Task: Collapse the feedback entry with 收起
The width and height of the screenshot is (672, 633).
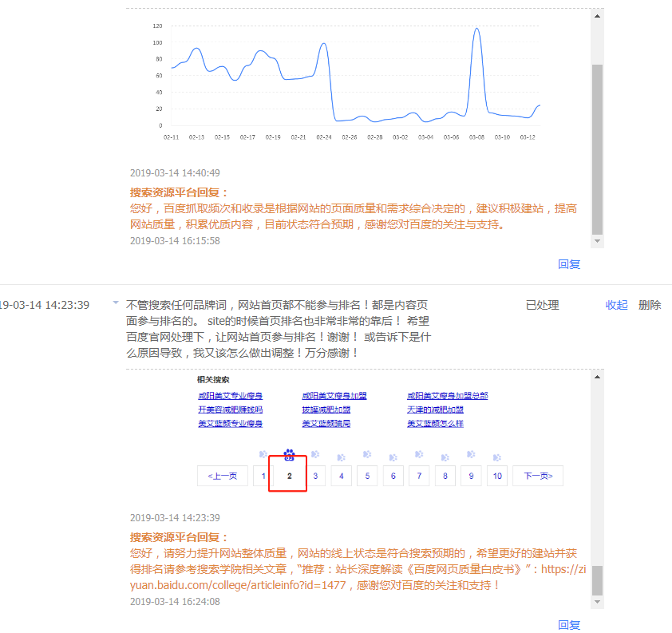Action: [x=616, y=305]
